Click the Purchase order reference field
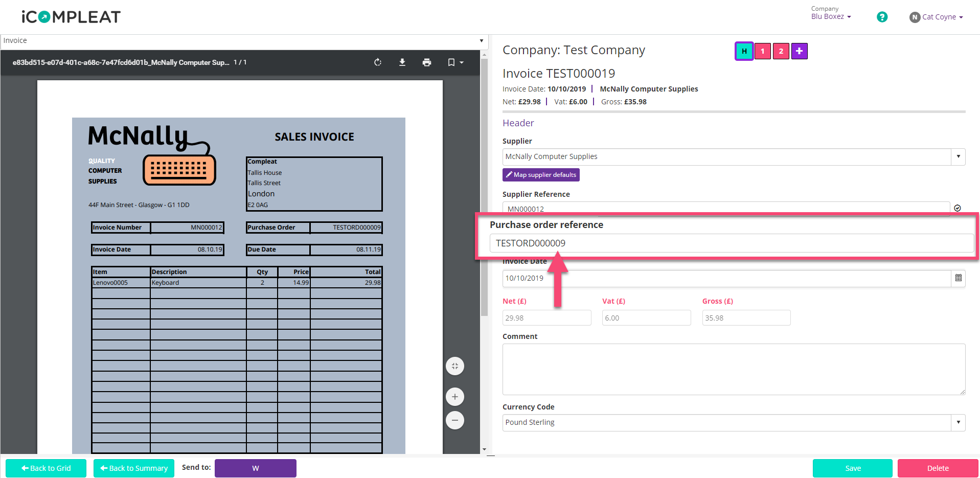This screenshot has width=980, height=478. pos(732,243)
